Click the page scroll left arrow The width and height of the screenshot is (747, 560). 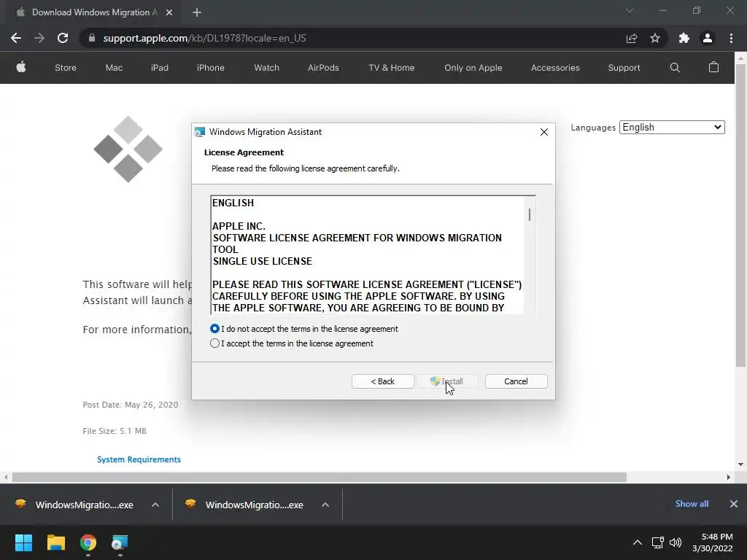[6, 477]
